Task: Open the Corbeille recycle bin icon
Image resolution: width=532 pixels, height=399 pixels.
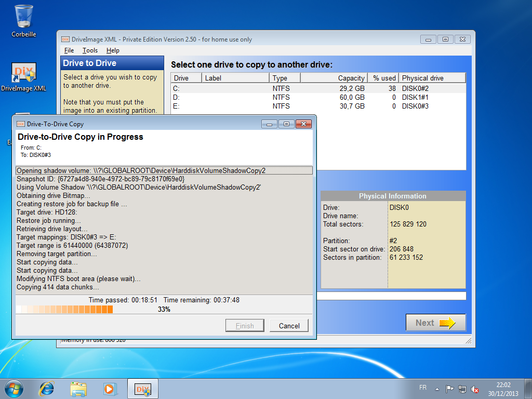Action: coord(24,21)
